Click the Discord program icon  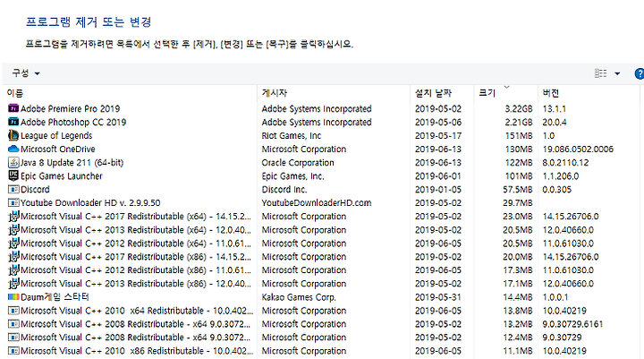coord(13,190)
